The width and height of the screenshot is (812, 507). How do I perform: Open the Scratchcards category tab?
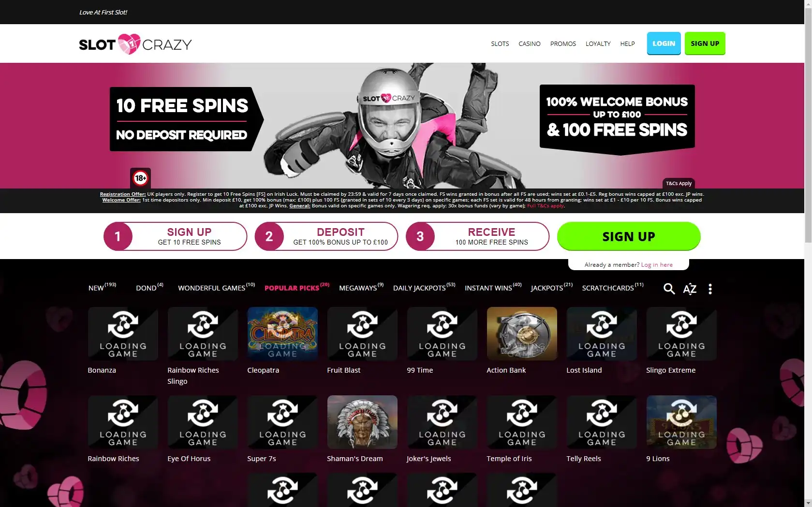613,288
